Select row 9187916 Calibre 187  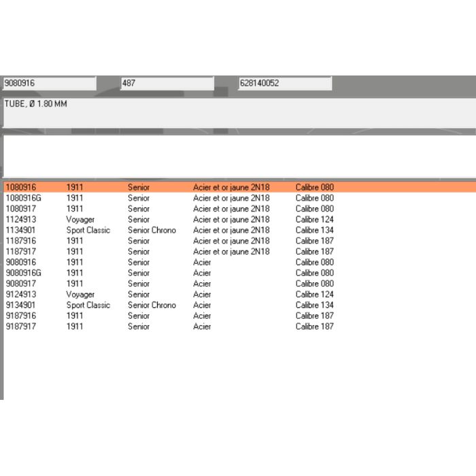click(239, 316)
